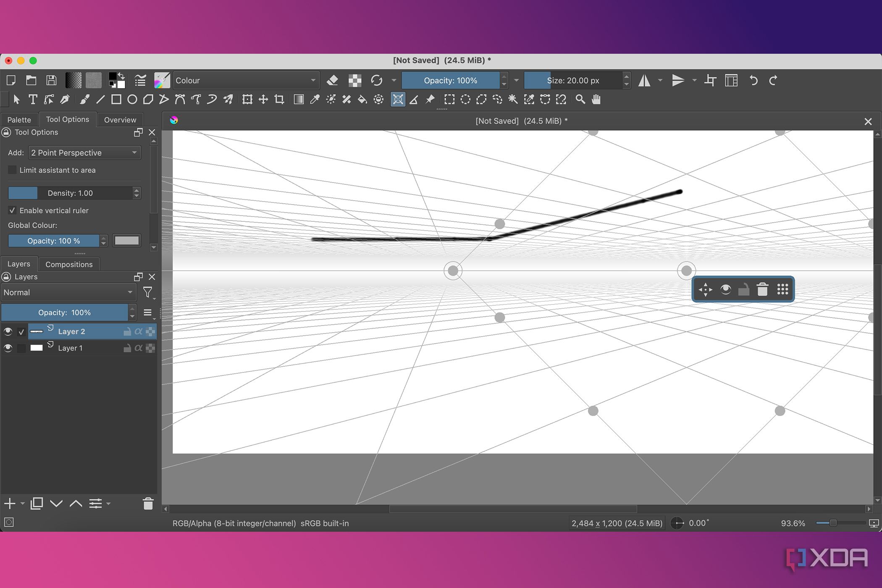The height and width of the screenshot is (588, 882).
Task: Select the Fill bucket tool
Action: 362,100
